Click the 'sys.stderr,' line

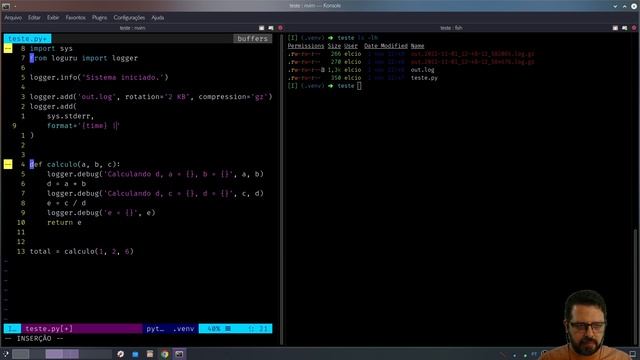(70, 116)
